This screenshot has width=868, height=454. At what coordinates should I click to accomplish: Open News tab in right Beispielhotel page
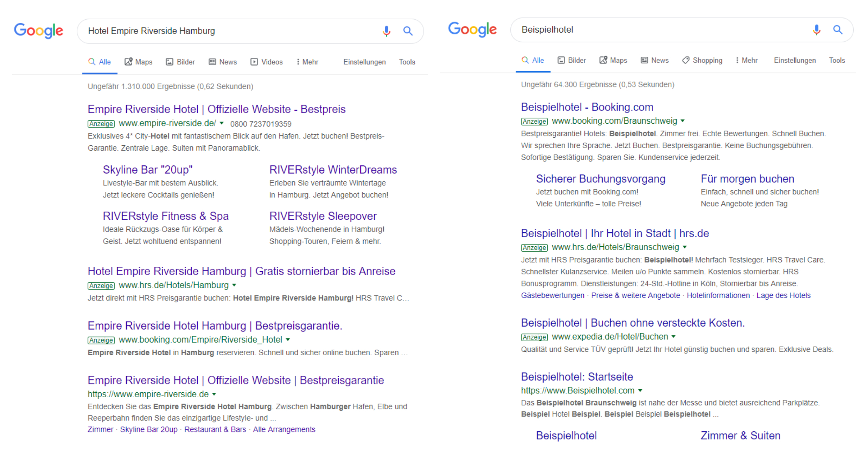tap(654, 60)
